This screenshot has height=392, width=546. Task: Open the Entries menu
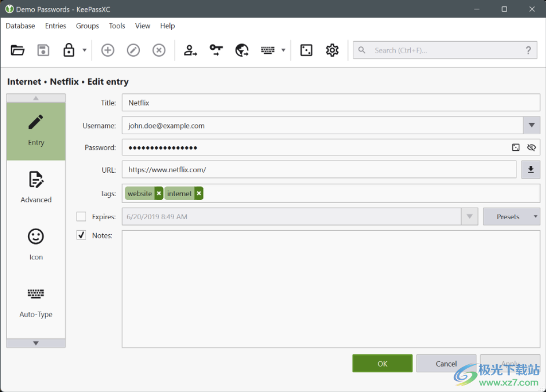55,26
